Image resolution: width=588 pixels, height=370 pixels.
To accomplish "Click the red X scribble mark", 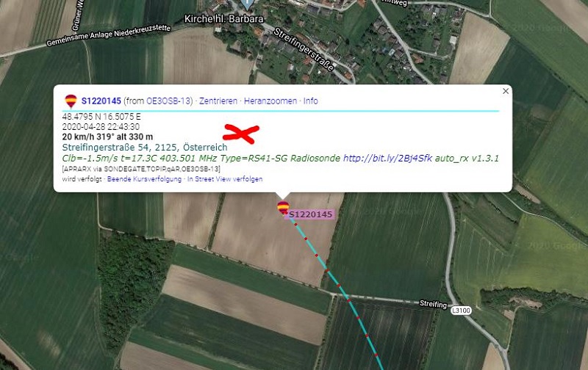I will (241, 134).
